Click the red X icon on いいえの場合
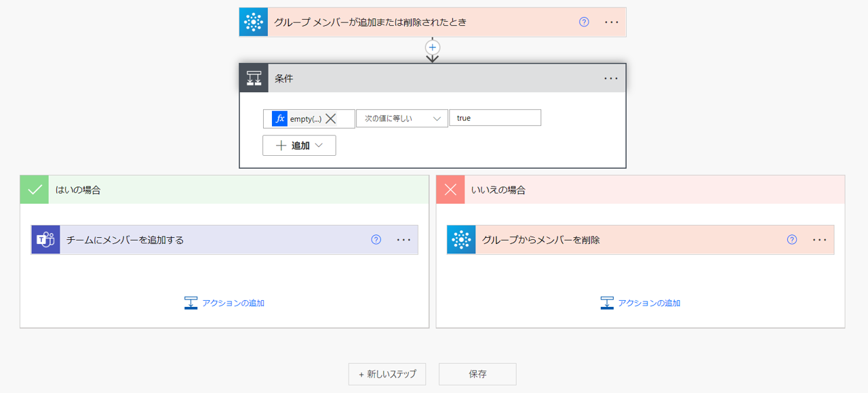 (450, 189)
